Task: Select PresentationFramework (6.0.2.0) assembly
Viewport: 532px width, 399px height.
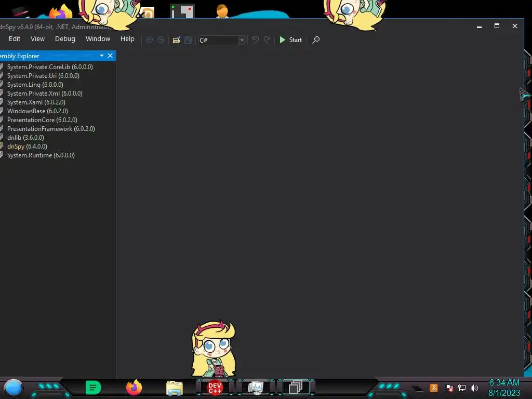Action: point(51,129)
